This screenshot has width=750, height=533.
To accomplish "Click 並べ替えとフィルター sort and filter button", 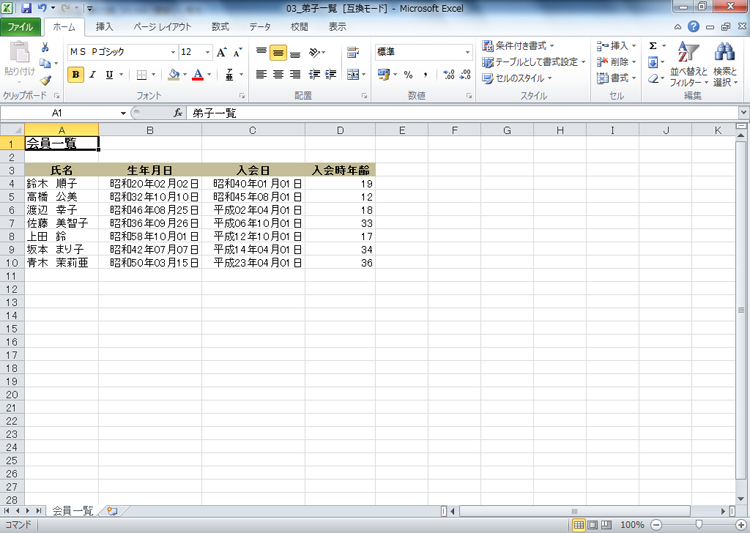I will coord(688,65).
